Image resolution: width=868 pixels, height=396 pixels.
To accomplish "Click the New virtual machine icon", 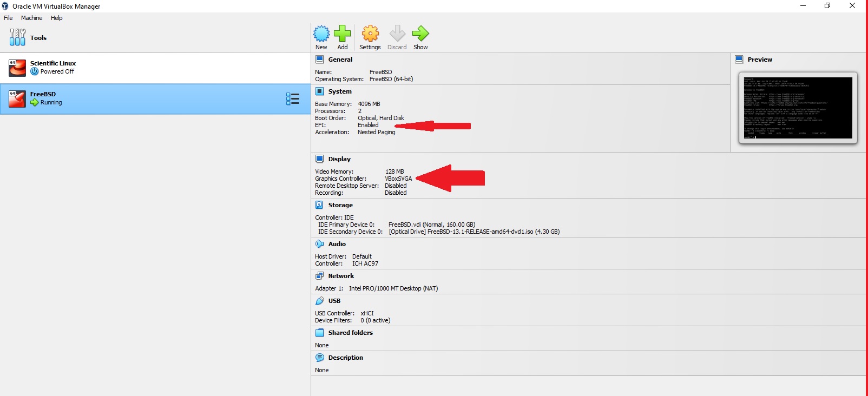I will (321, 34).
